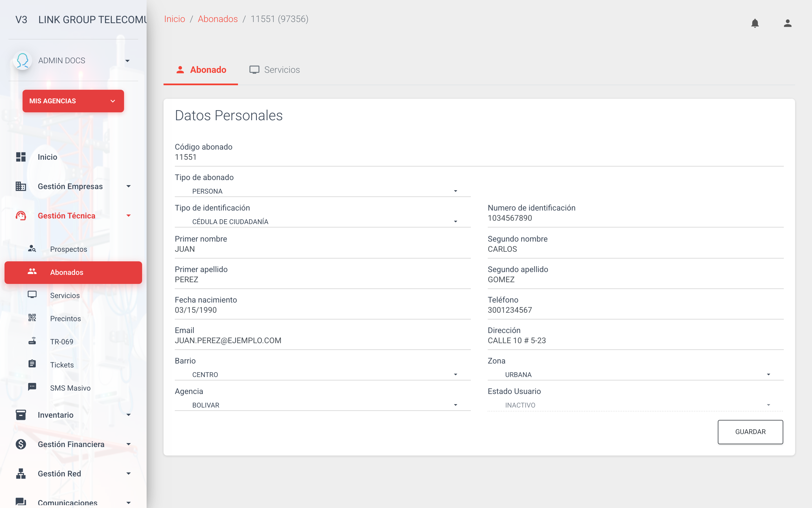Viewport: 812px width, 508px height.
Task: Expand the Comunicaciones menu arrow
Action: click(x=129, y=503)
